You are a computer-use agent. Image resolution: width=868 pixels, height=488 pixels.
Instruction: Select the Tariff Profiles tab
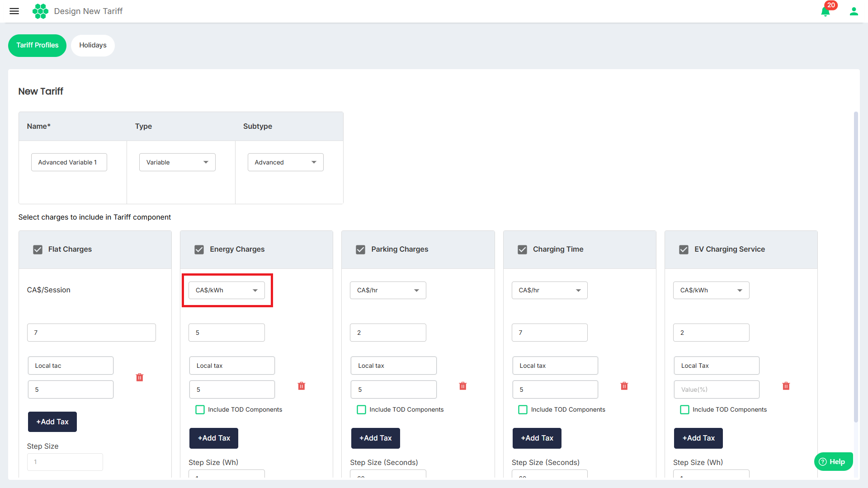(37, 45)
